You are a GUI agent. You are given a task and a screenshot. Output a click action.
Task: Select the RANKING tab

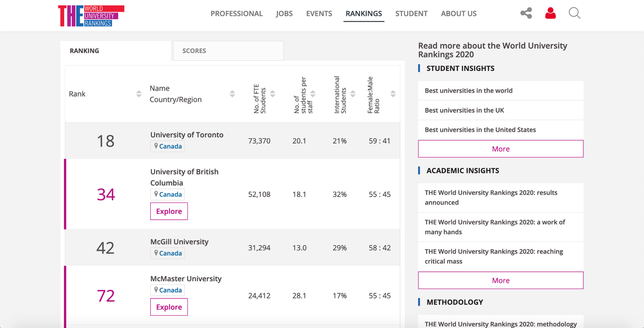coord(116,50)
